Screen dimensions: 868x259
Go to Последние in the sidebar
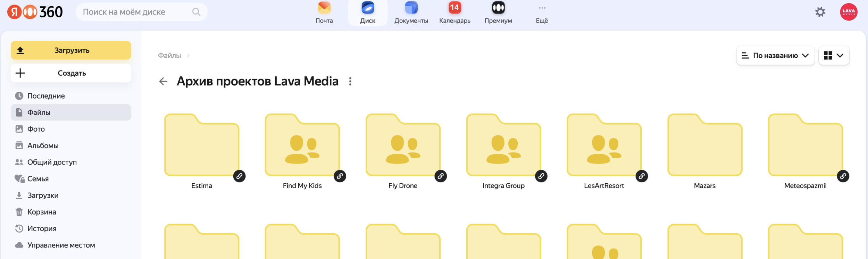(x=46, y=96)
